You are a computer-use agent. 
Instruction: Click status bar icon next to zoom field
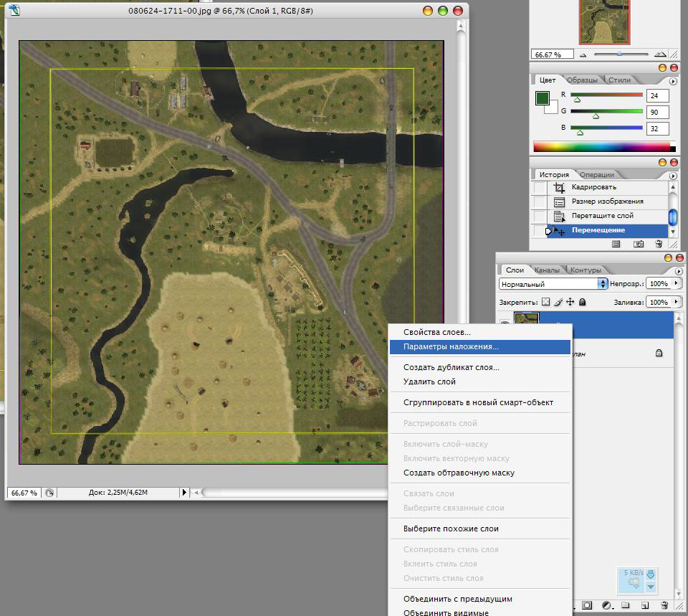coord(49,493)
